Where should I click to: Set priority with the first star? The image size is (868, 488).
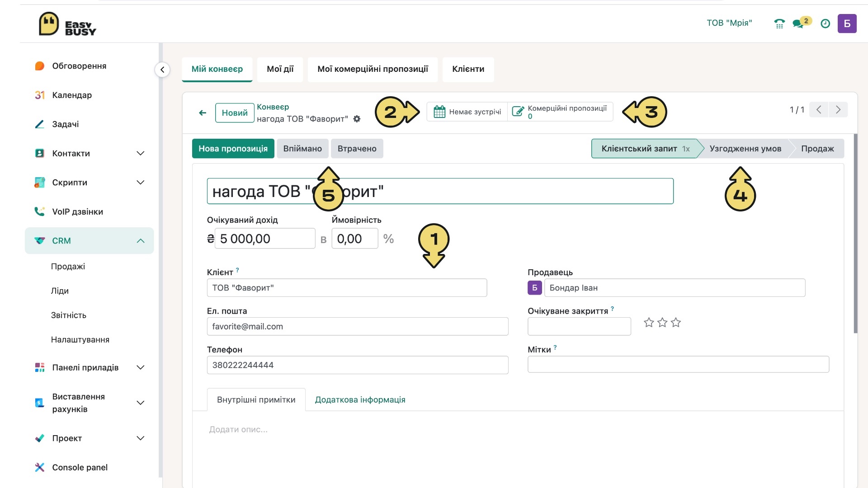click(x=649, y=323)
